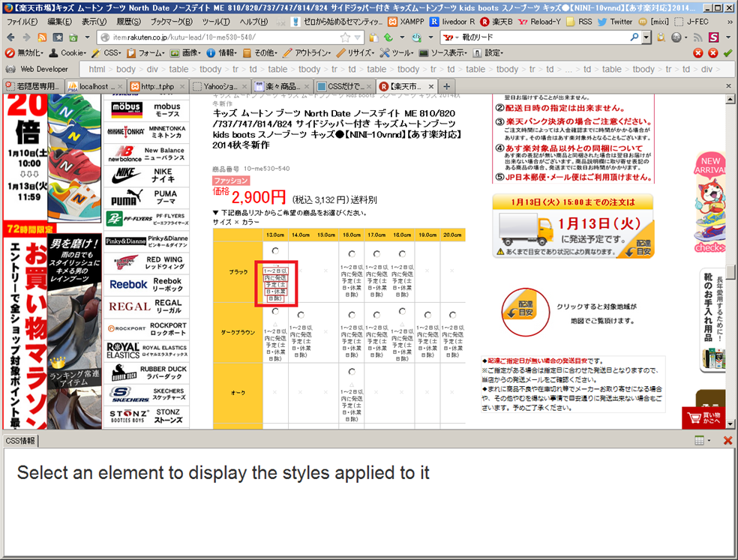Close the CSS情報 panel with the red X

[727, 441]
